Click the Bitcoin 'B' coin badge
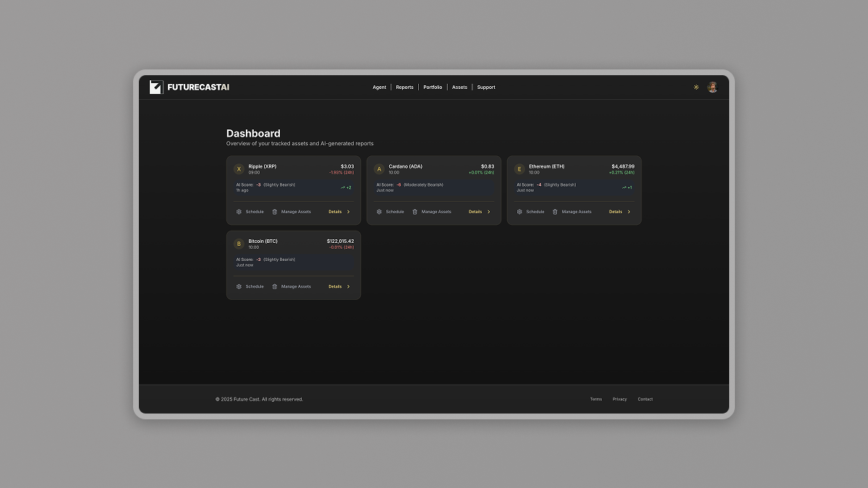The height and width of the screenshot is (488, 868). (239, 244)
